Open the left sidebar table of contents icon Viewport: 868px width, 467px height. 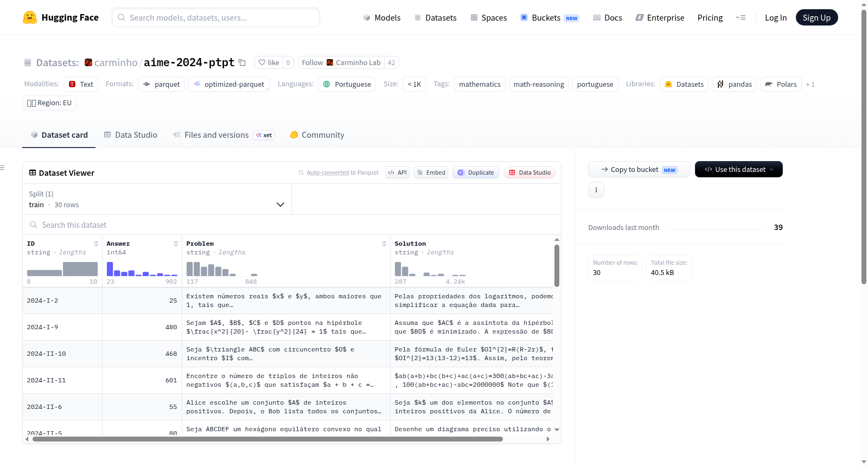click(x=2, y=168)
